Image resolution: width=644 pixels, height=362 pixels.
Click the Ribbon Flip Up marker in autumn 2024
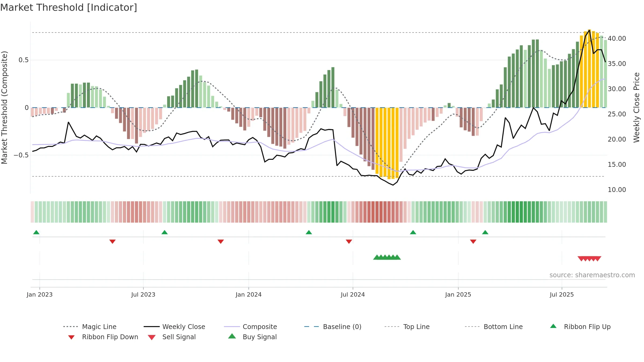tap(413, 232)
